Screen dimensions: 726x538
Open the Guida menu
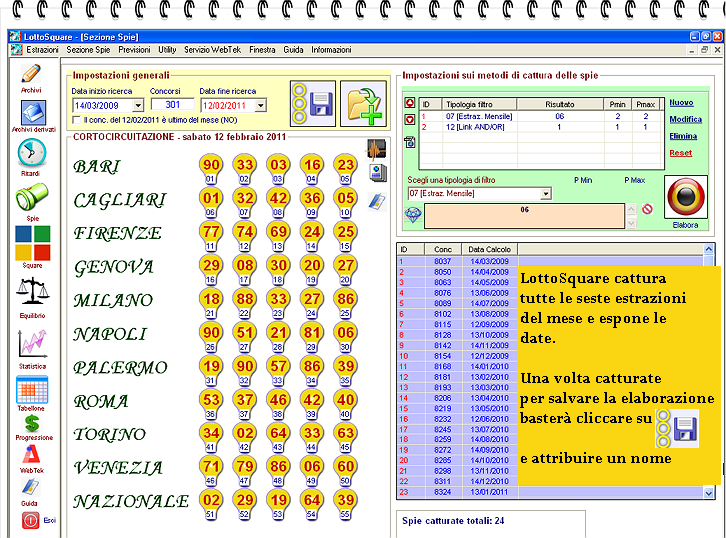pyautogui.click(x=294, y=50)
